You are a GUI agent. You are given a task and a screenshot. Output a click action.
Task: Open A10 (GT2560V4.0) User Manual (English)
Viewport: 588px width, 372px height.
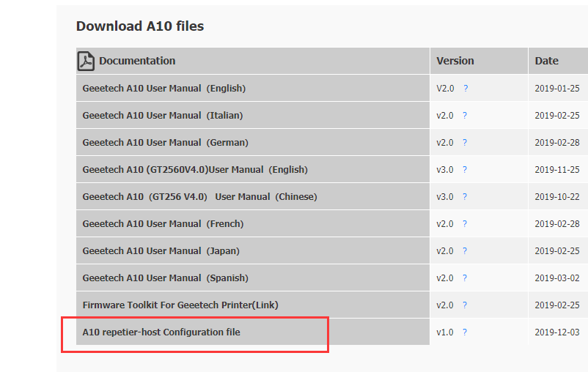point(195,170)
